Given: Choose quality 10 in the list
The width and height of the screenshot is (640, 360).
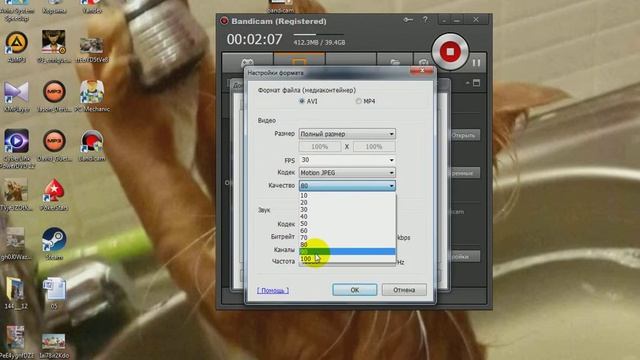Looking at the screenshot, I should pyautogui.click(x=347, y=196).
